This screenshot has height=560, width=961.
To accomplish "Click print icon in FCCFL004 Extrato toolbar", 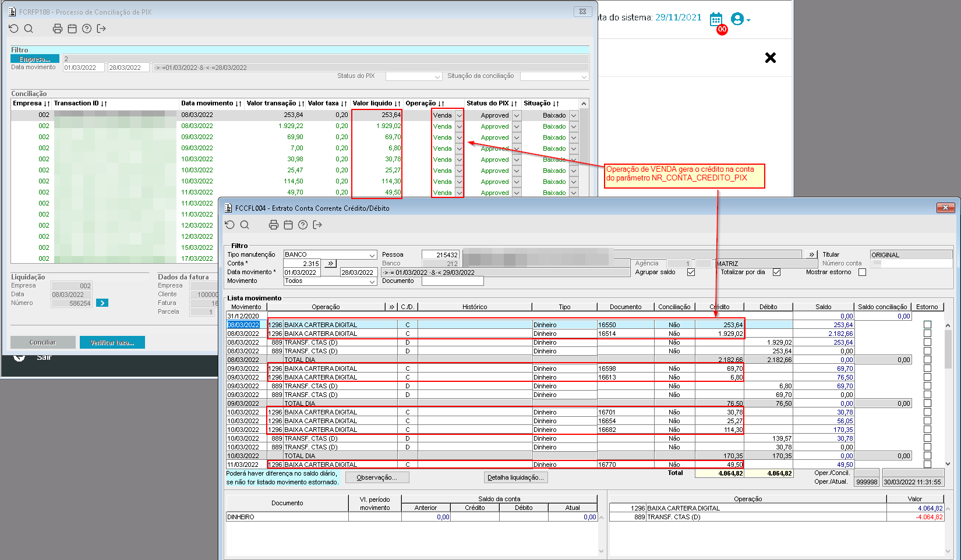I will pyautogui.click(x=274, y=225).
